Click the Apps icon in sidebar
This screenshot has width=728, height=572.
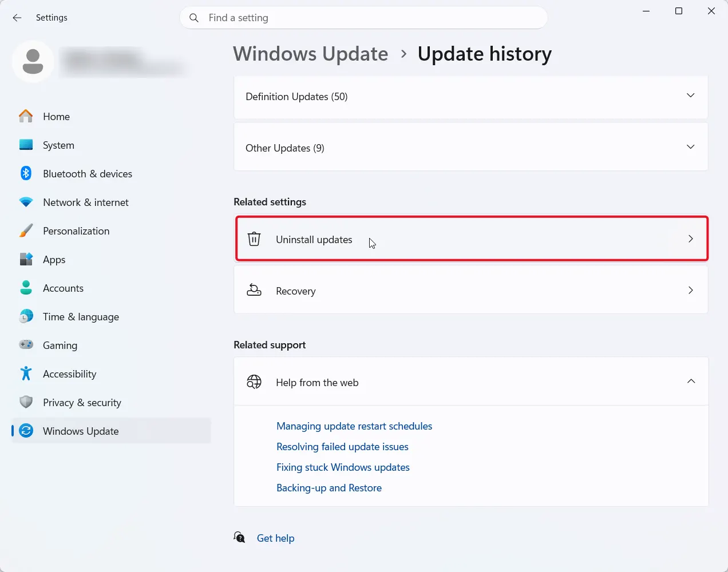[x=26, y=259]
